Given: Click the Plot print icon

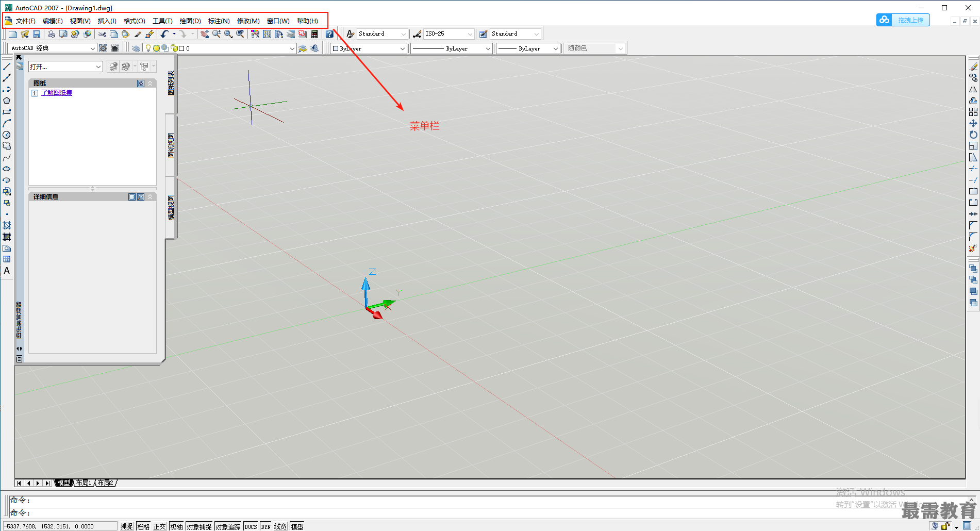Looking at the screenshot, I should click(x=52, y=34).
